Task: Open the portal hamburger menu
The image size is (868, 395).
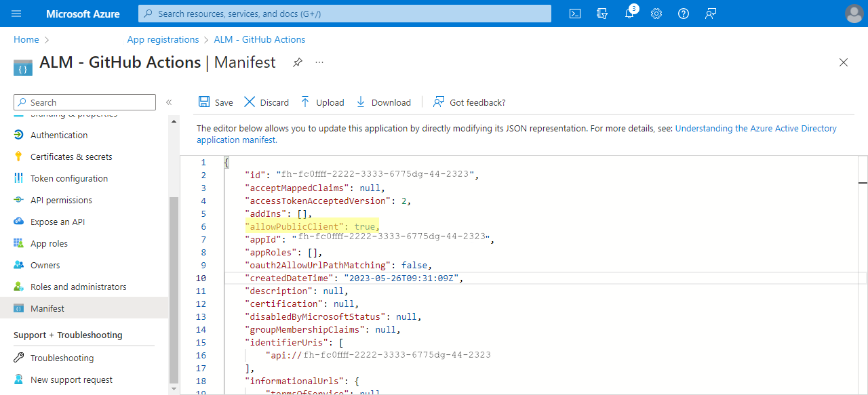Action: 16,13
